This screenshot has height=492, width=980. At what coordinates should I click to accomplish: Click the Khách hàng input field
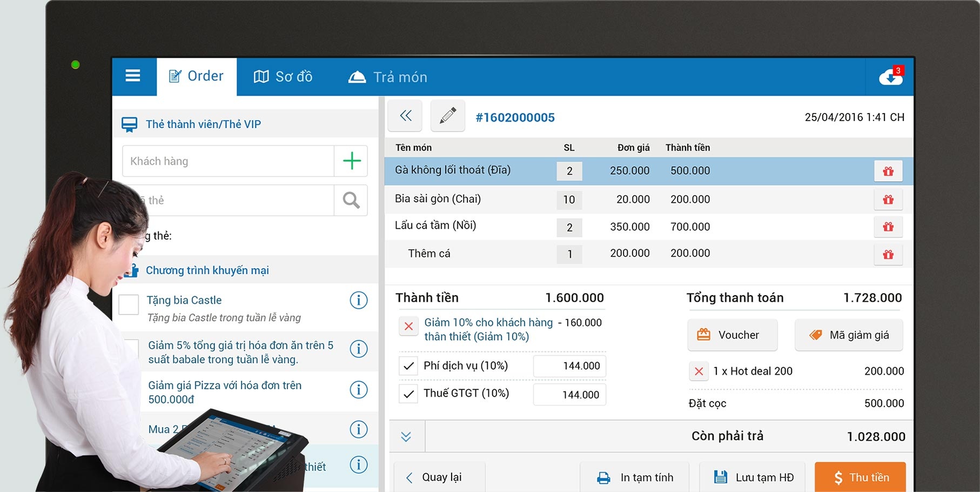228,161
